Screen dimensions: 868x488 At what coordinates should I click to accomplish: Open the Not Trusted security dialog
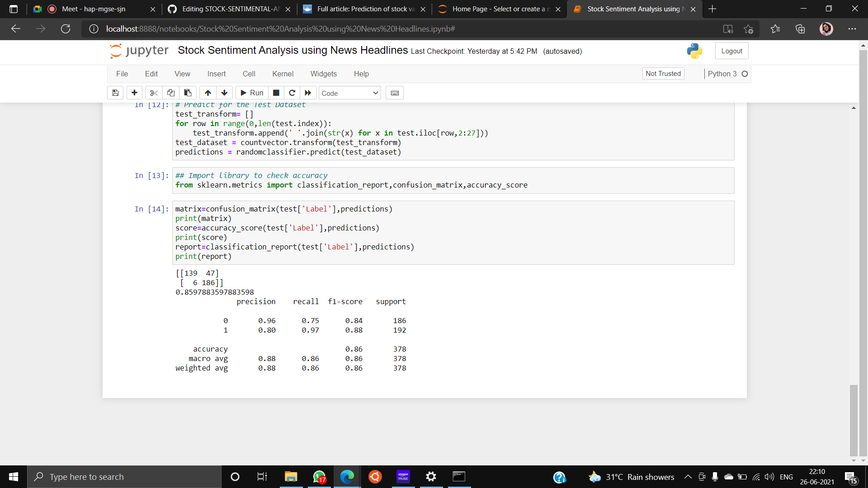[663, 73]
